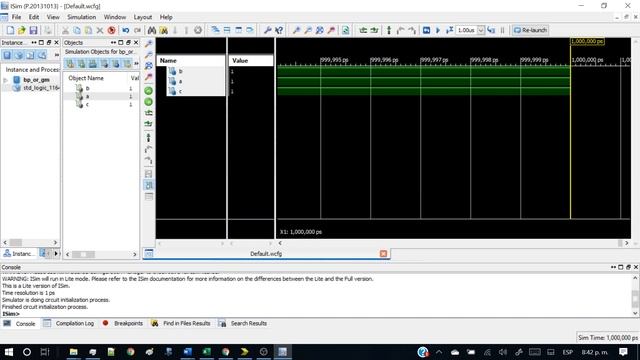Click the Cortana search circle on taskbar
Screen dimensions: 640x360
point(27,352)
